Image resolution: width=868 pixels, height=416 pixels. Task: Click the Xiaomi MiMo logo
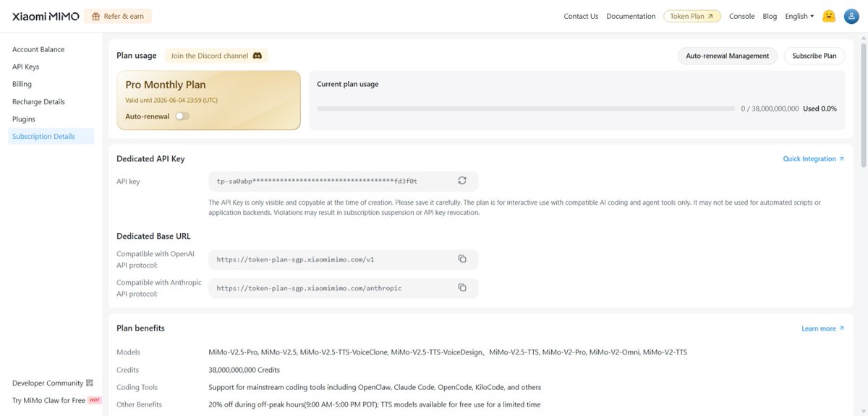tap(45, 16)
